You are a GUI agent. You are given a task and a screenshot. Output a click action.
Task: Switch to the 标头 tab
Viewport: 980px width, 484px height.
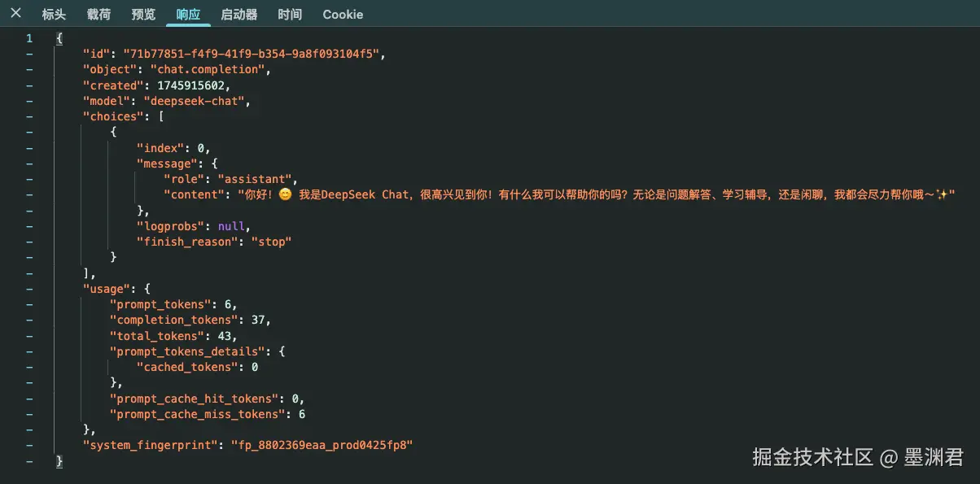coord(54,14)
